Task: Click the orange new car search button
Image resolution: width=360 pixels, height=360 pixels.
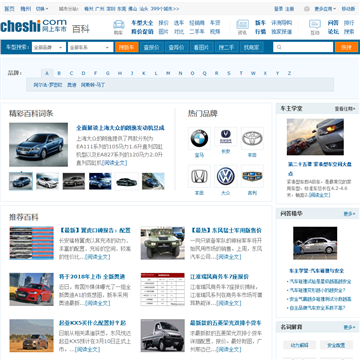Action: pos(127,47)
